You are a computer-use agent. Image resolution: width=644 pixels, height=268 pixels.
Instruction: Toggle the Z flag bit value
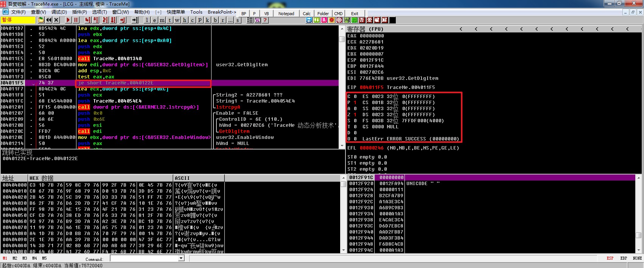tap(355, 115)
